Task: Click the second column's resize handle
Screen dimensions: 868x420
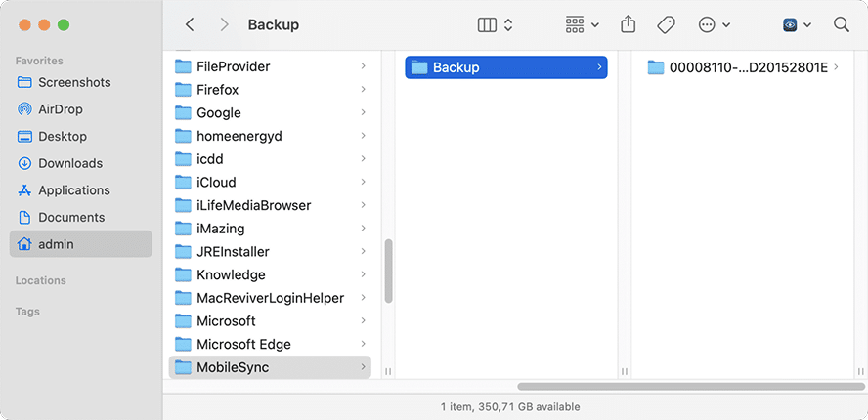Action: 625,372
